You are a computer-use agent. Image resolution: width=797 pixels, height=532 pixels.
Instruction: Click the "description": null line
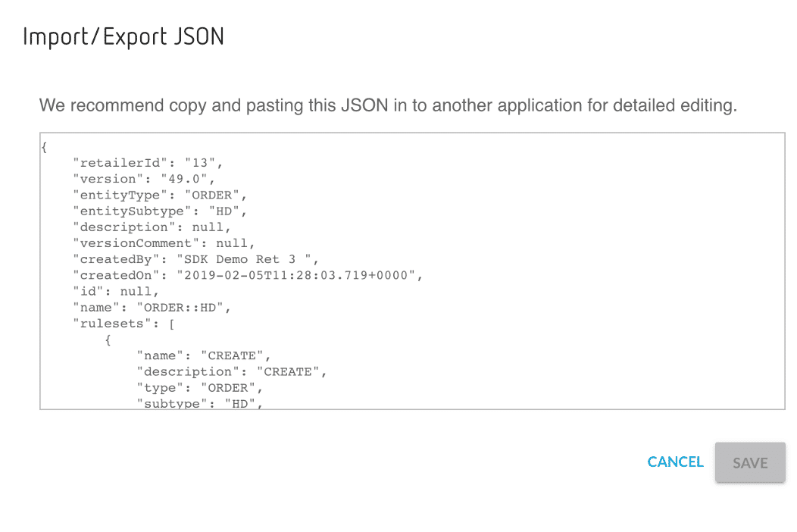point(152,227)
